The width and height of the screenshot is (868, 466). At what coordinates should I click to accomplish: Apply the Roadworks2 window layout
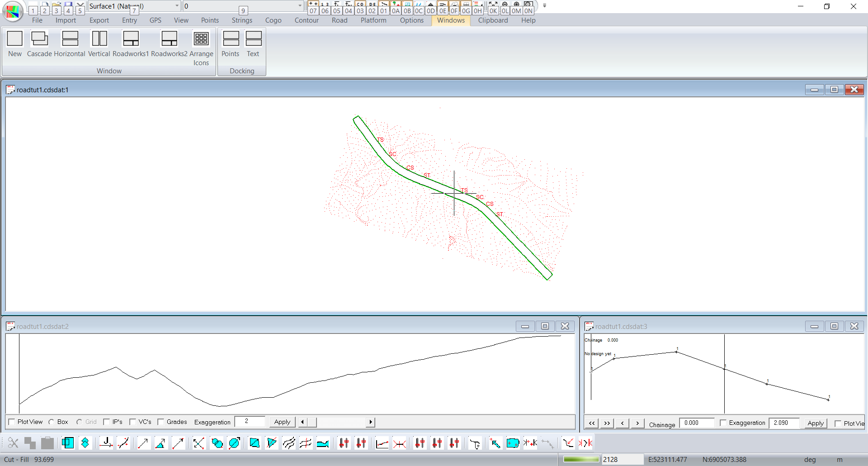click(169, 44)
